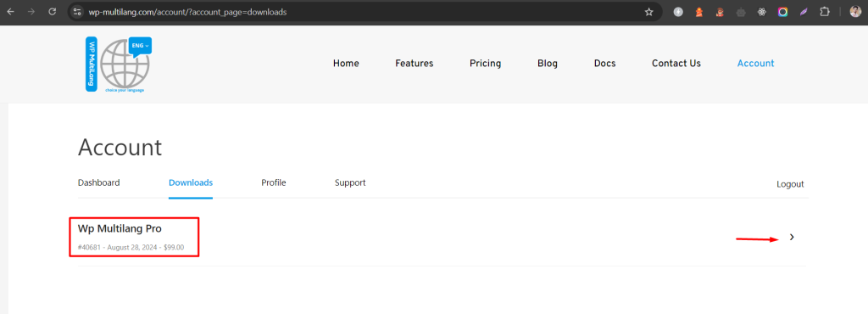This screenshot has height=314, width=868.
Task: Go back using the browser back arrow
Action: pyautogui.click(x=10, y=12)
